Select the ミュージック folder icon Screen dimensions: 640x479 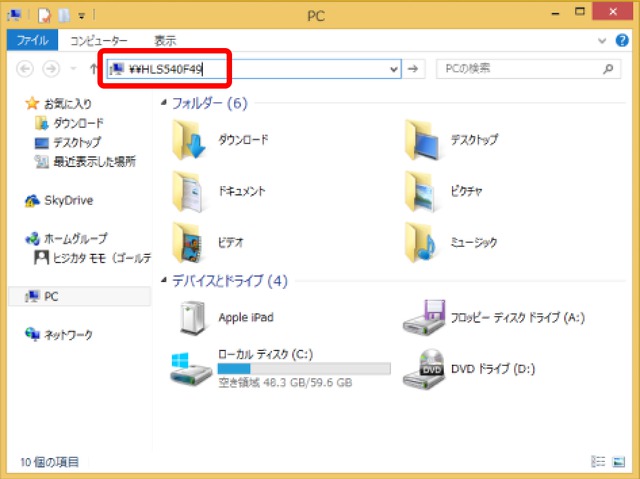tap(421, 243)
